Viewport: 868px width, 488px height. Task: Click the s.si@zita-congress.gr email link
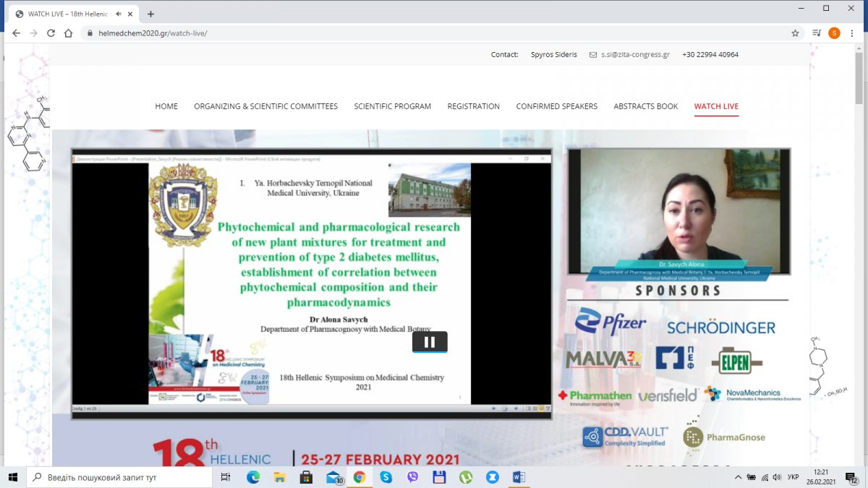[635, 54]
